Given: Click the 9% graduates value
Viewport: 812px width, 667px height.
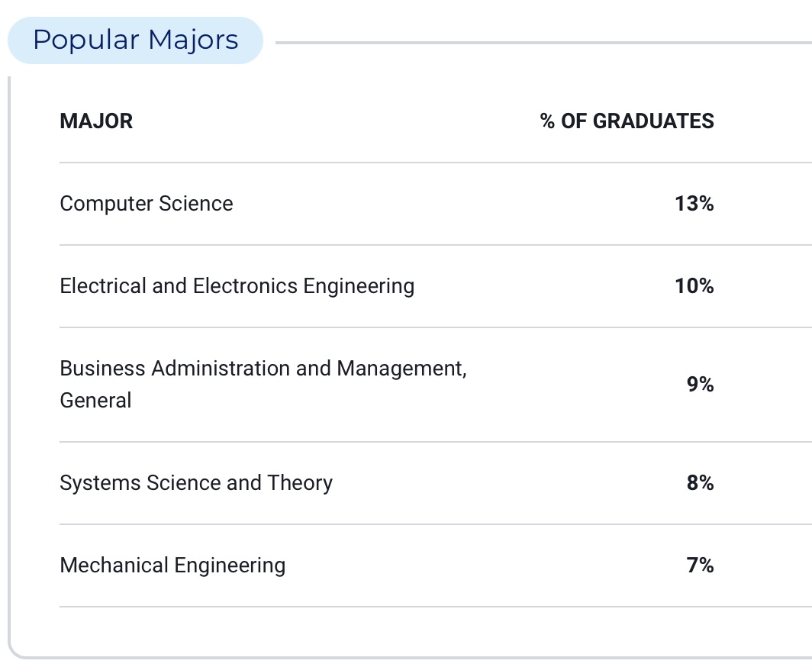Looking at the screenshot, I should [x=700, y=385].
